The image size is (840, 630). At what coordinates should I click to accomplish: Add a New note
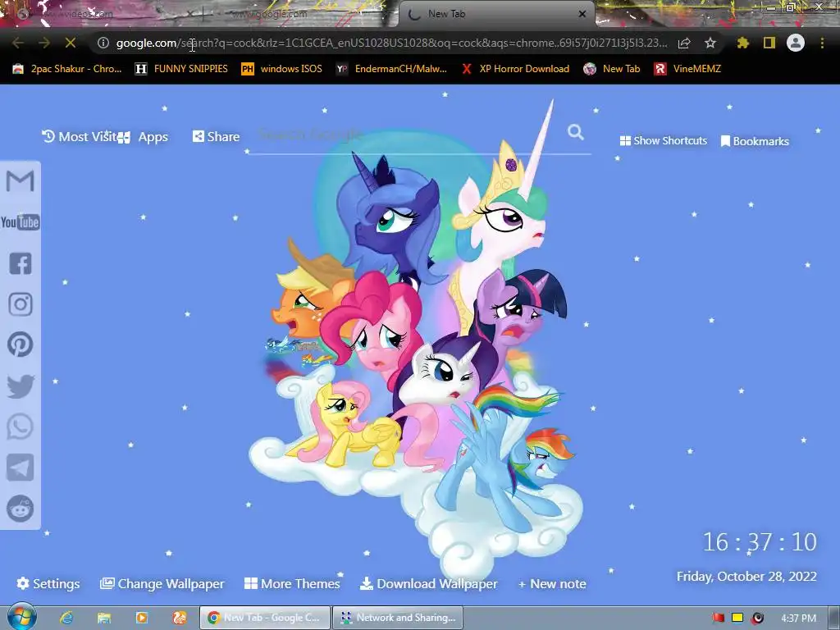click(552, 584)
